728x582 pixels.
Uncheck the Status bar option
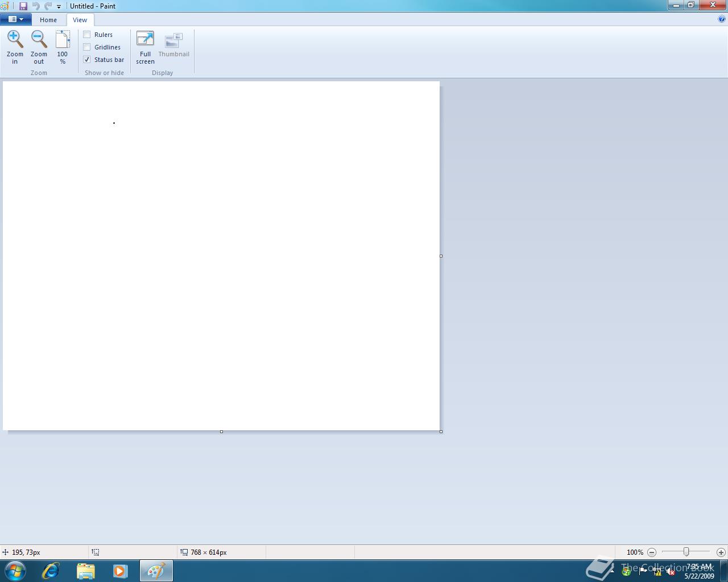(x=86, y=59)
